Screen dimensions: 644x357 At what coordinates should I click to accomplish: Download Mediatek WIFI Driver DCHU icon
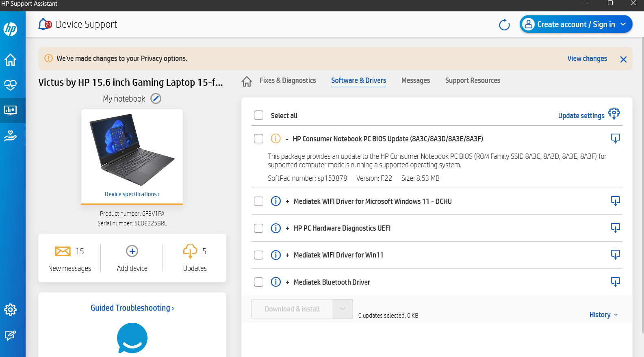point(616,201)
